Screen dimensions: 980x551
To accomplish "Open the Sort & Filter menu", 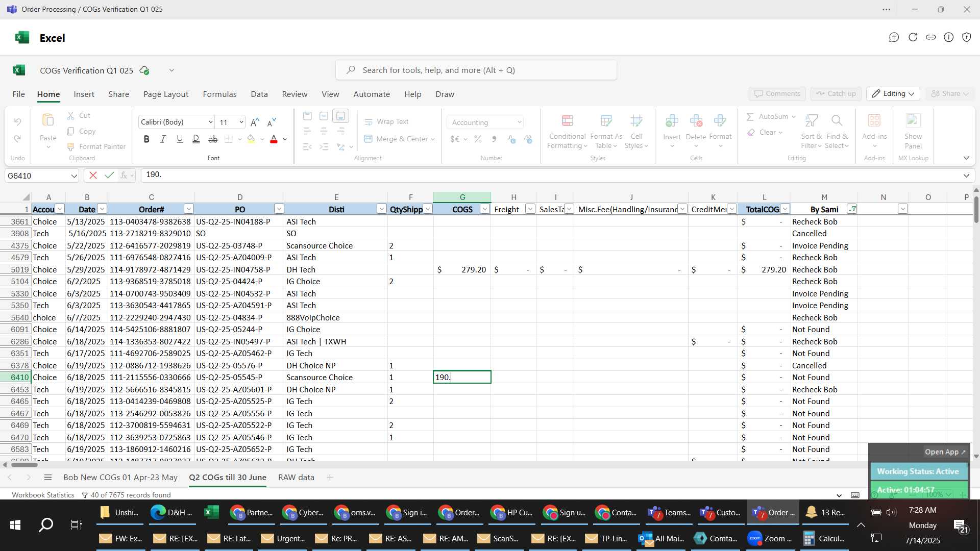I will point(811,132).
